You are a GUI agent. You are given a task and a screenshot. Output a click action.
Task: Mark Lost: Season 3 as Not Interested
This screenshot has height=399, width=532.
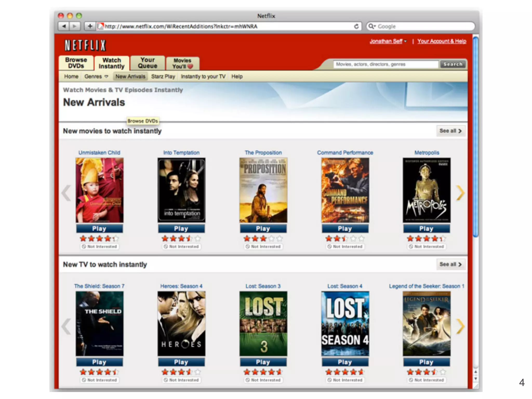[x=263, y=380]
